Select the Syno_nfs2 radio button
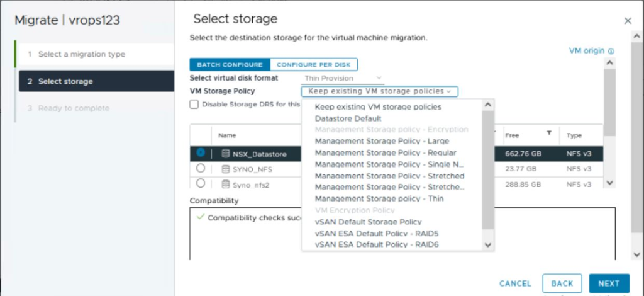Image resolution: width=644 pixels, height=296 pixels. pos(201,183)
